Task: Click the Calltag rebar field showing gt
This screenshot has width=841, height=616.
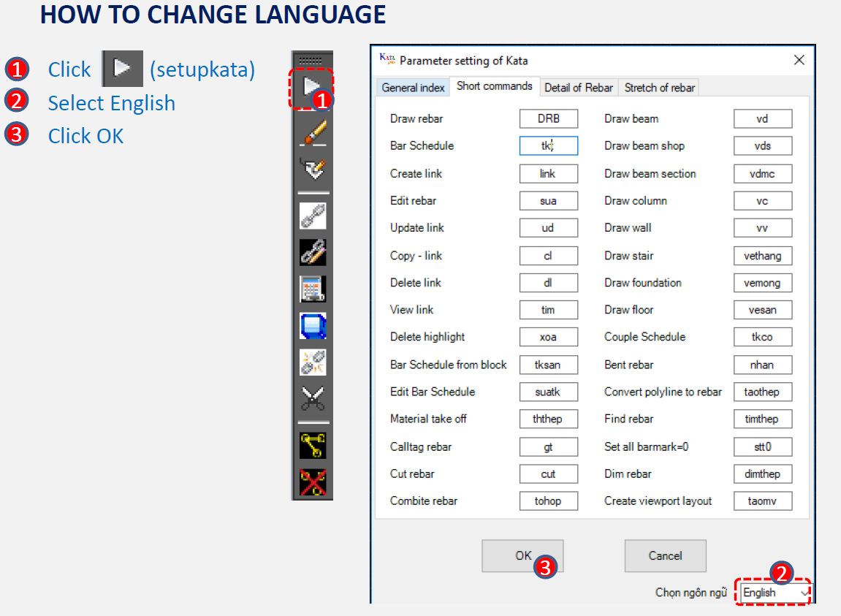Action: point(548,446)
